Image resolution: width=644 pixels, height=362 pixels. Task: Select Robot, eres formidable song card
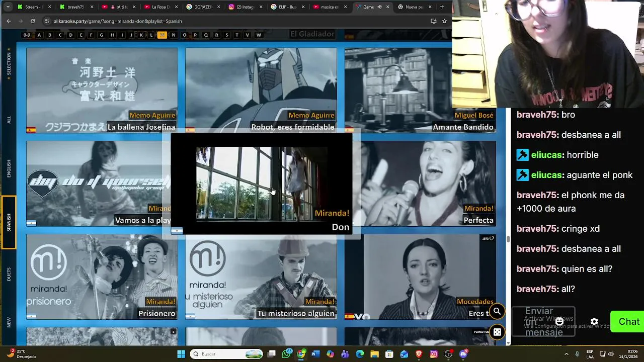click(261, 90)
